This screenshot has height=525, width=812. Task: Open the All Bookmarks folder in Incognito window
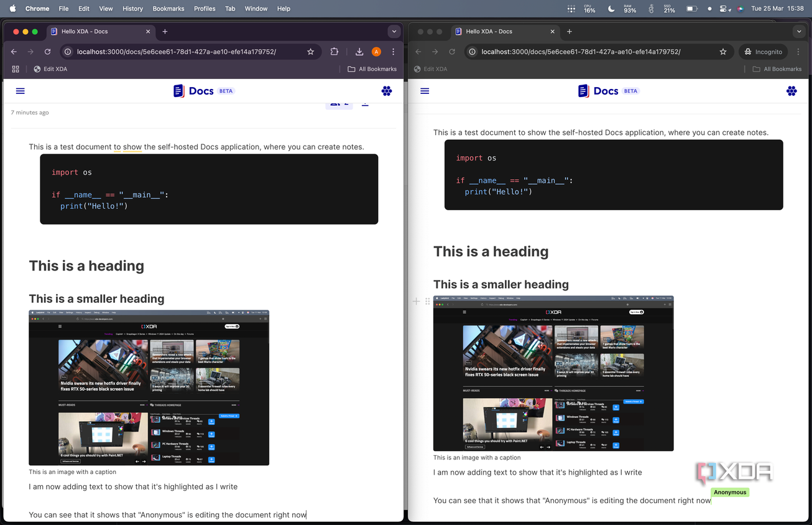(x=777, y=69)
